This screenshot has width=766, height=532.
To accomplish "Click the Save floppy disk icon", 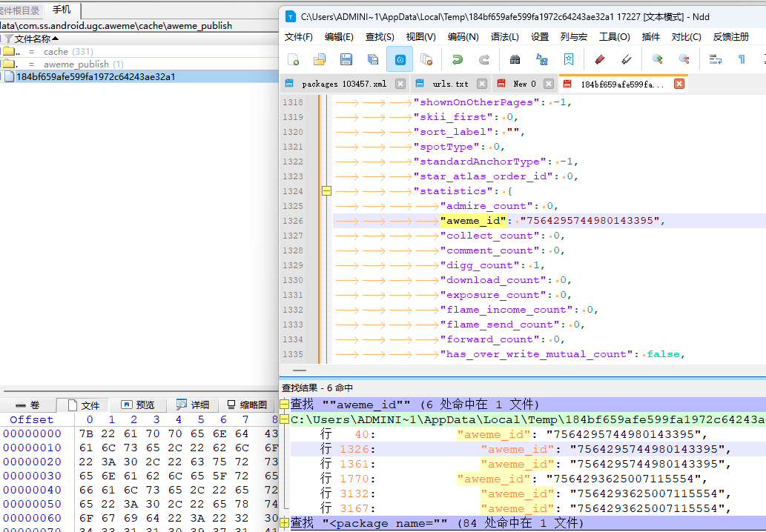I will pyautogui.click(x=346, y=59).
